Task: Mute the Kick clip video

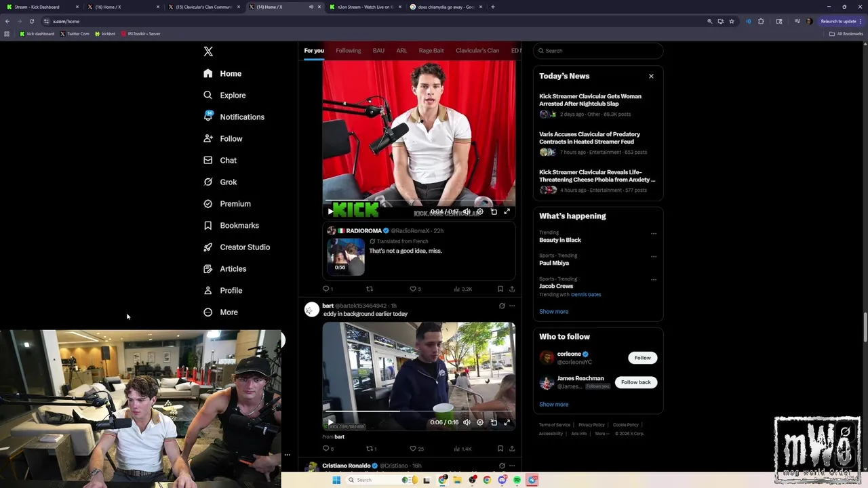Action: (467, 211)
